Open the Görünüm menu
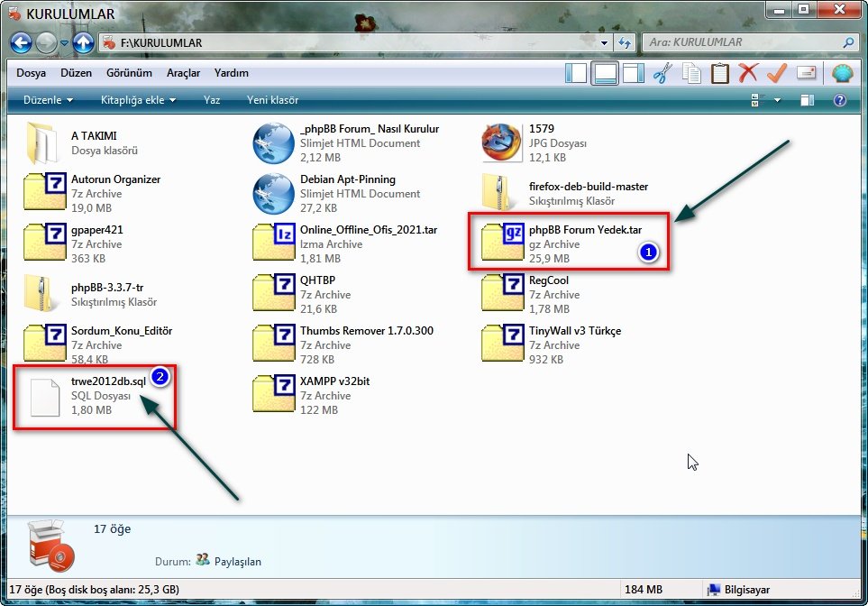The image size is (868, 606). pos(129,72)
